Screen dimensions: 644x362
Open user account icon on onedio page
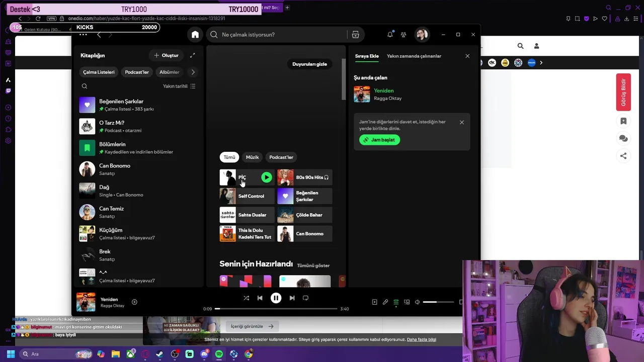point(536,46)
